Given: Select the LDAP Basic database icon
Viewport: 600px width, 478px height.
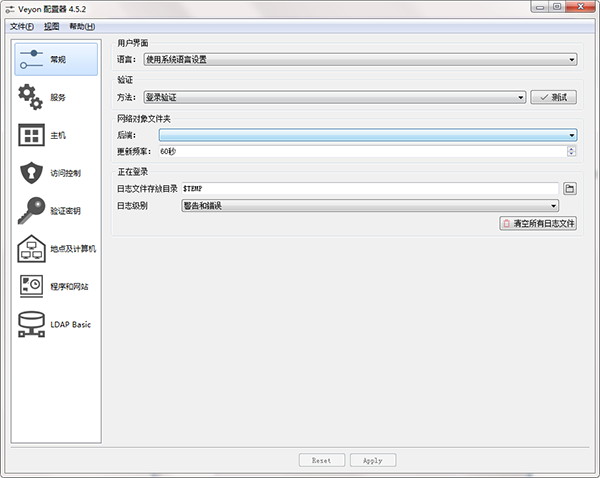Looking at the screenshot, I should (32, 324).
